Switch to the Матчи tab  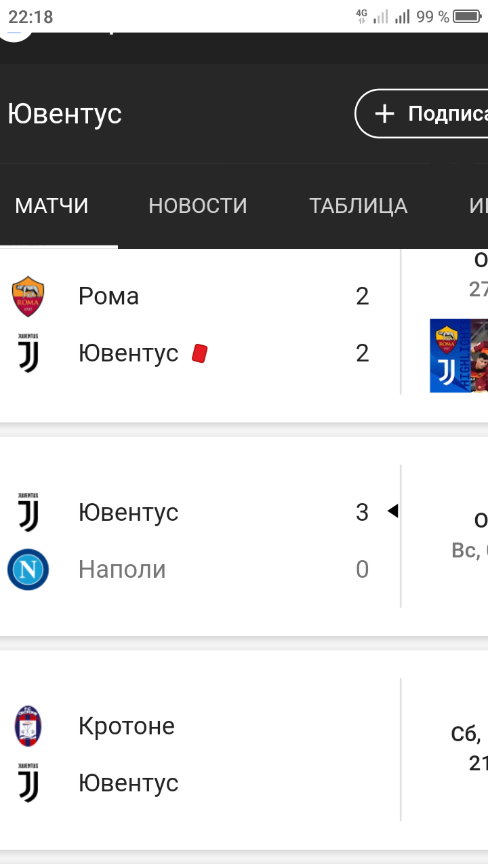click(x=52, y=205)
